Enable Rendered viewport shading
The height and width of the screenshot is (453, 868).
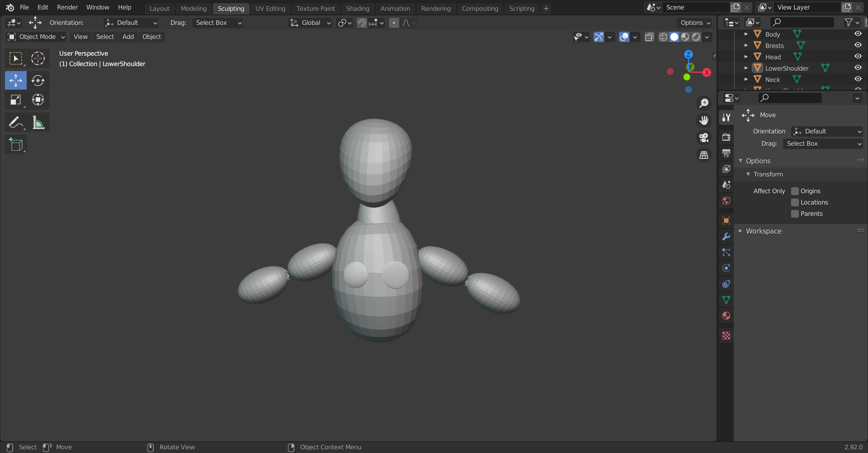click(x=696, y=37)
